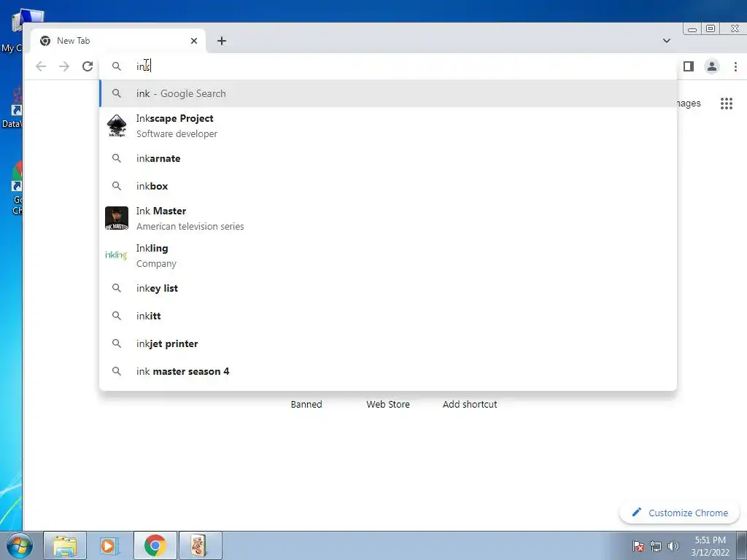Reload the current page
This screenshot has height=560, width=747.
point(88,66)
